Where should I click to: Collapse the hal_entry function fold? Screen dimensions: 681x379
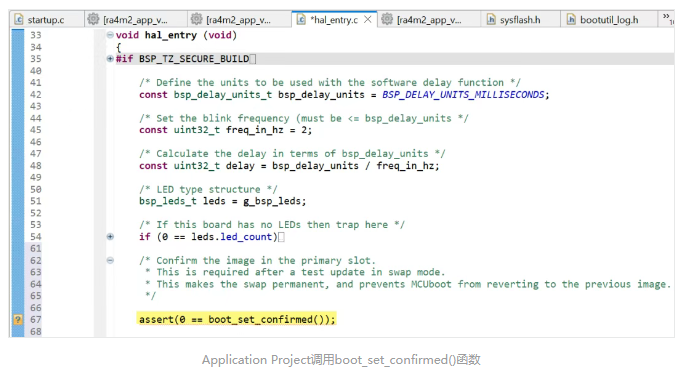coord(110,35)
